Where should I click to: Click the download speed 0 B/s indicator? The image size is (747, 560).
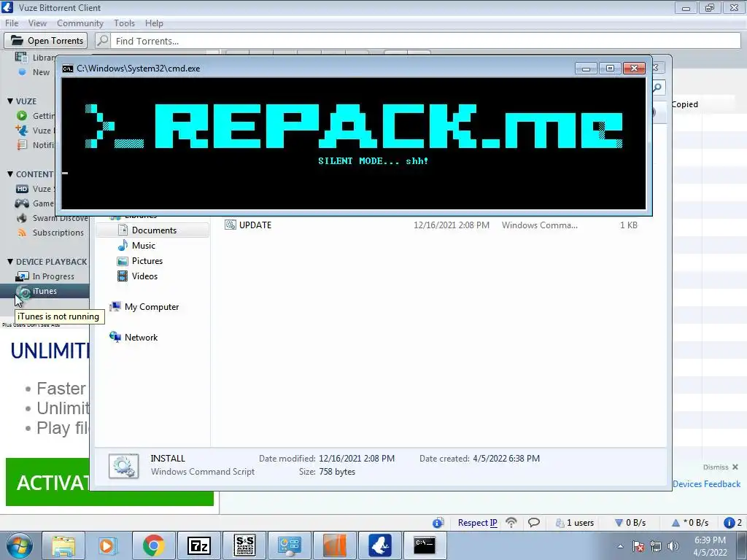click(x=630, y=522)
